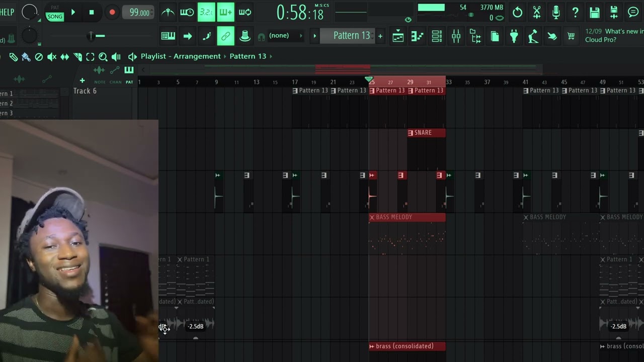Viewport: 644px width, 362px height.
Task: Open the tempo tapper icon
Action: click(x=533, y=36)
